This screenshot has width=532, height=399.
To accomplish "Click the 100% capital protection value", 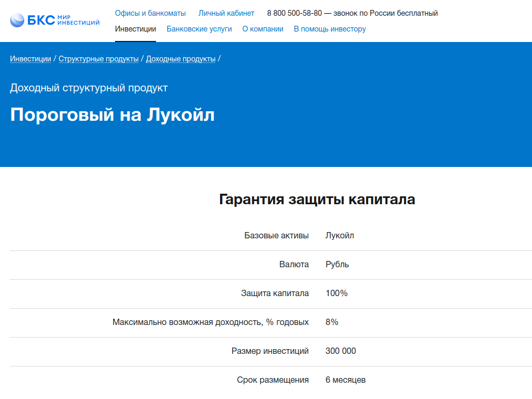I will coord(337,293).
